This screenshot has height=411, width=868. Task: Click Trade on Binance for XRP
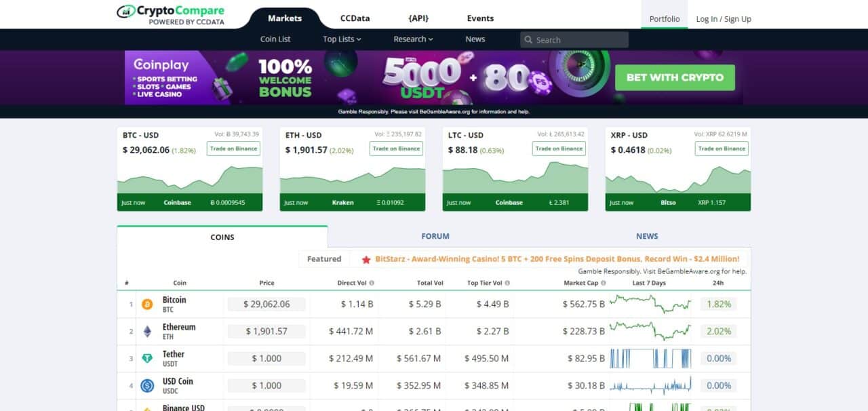[722, 149]
